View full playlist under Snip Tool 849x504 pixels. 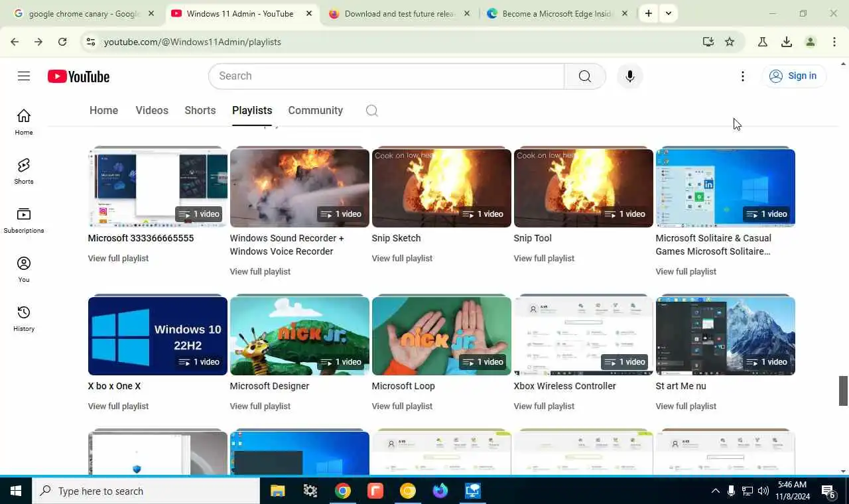[x=544, y=258]
